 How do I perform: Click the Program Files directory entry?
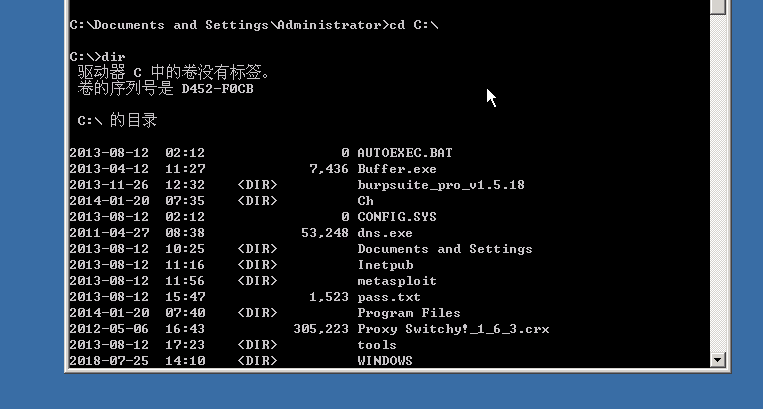[x=409, y=313]
